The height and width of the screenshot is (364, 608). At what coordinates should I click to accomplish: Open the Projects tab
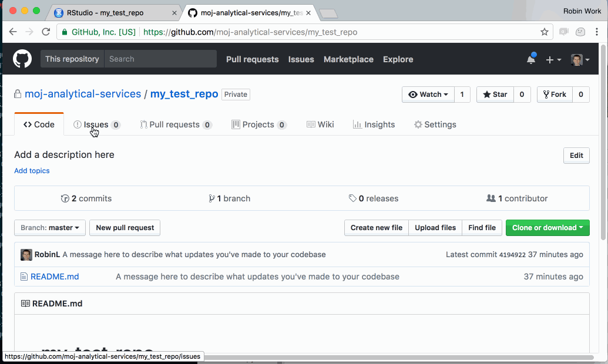(x=258, y=124)
